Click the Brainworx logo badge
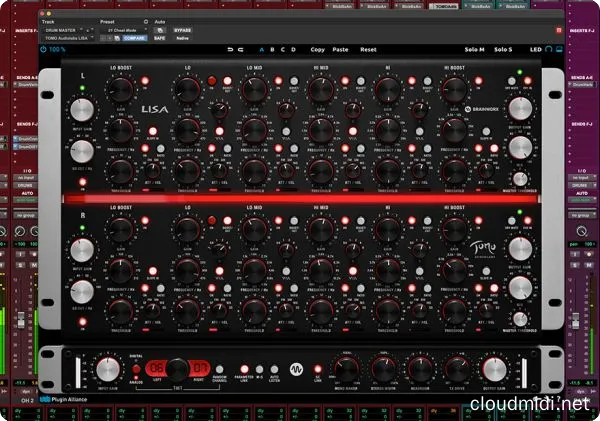 click(488, 109)
